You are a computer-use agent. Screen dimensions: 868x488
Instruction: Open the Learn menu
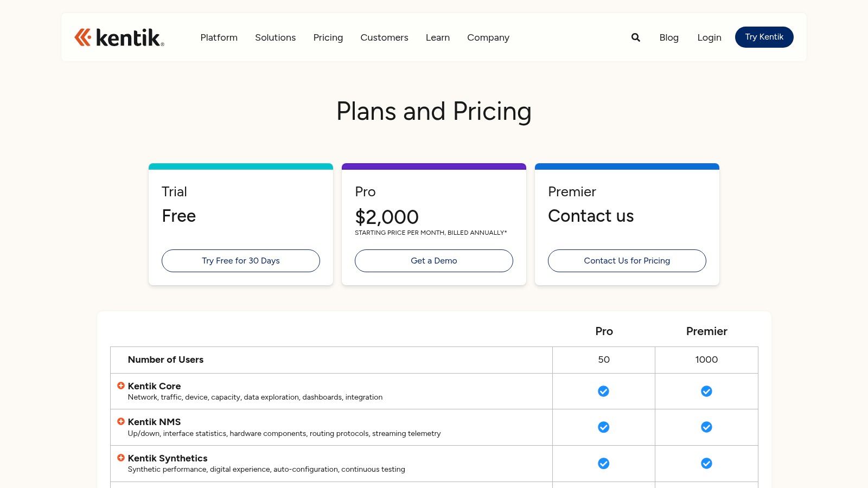437,37
